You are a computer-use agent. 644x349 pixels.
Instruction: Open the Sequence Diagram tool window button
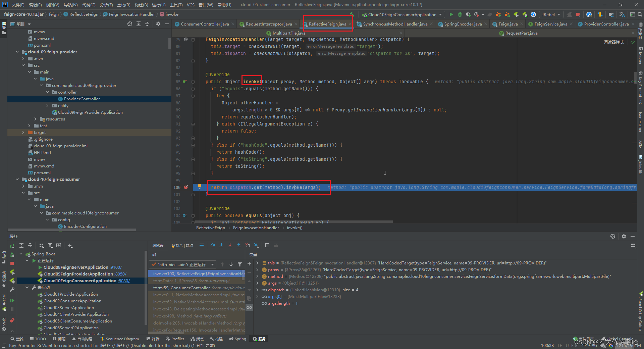tap(119, 339)
